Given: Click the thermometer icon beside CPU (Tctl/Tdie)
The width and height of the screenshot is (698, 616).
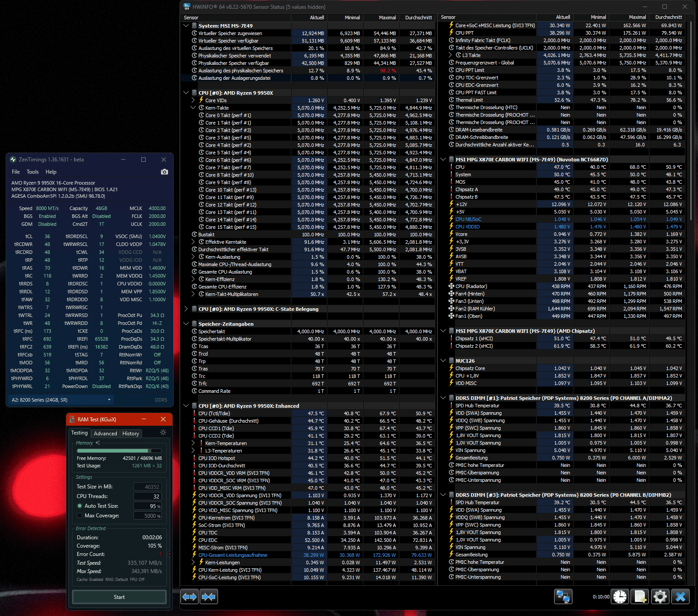Looking at the screenshot, I should pos(194,413).
